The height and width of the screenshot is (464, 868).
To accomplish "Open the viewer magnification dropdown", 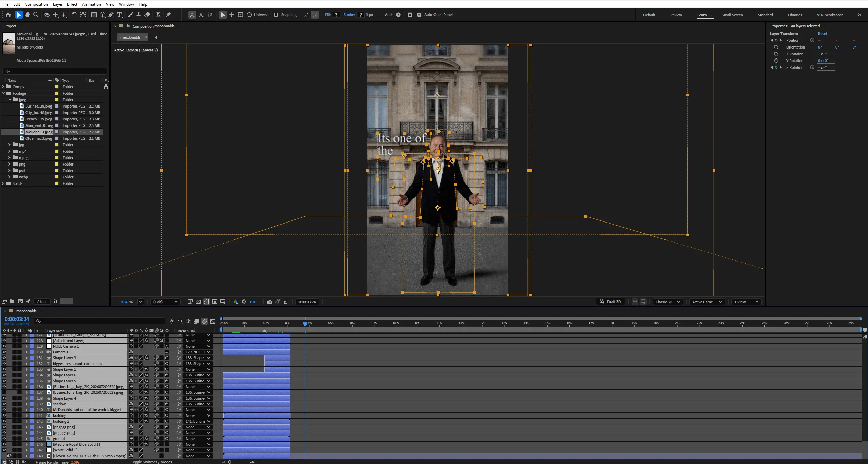I will click(141, 302).
